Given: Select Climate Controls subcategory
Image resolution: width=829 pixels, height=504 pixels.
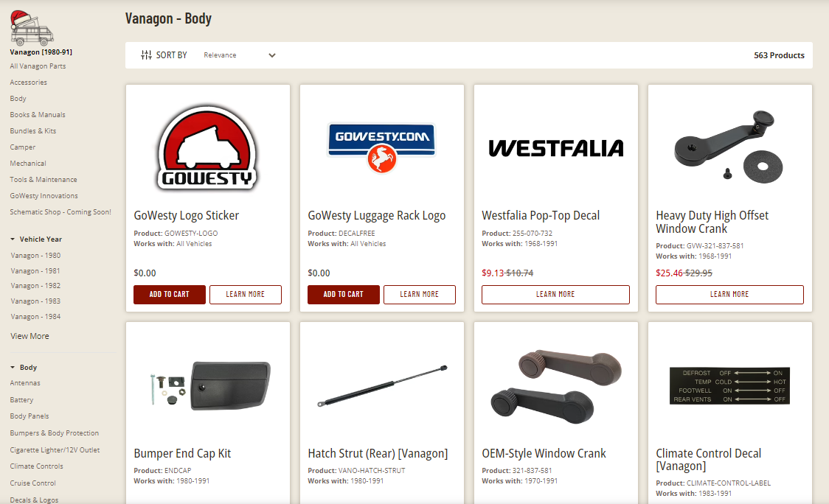Looking at the screenshot, I should pos(36,466).
